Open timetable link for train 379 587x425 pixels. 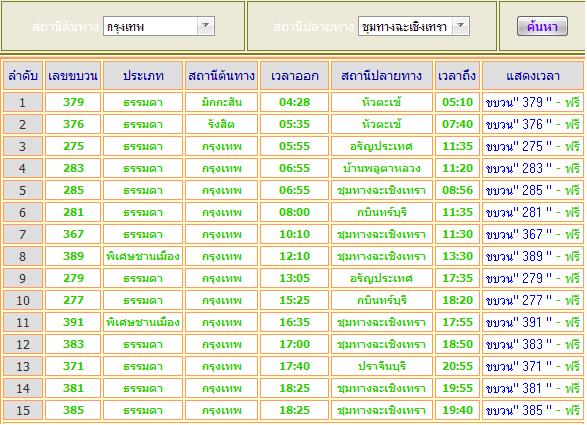(533, 102)
